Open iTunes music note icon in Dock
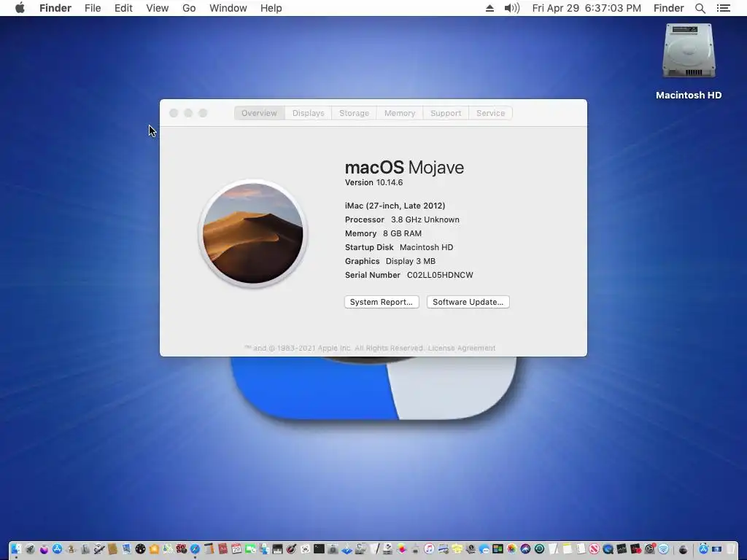Viewport: 747px width, 560px height. 429,549
